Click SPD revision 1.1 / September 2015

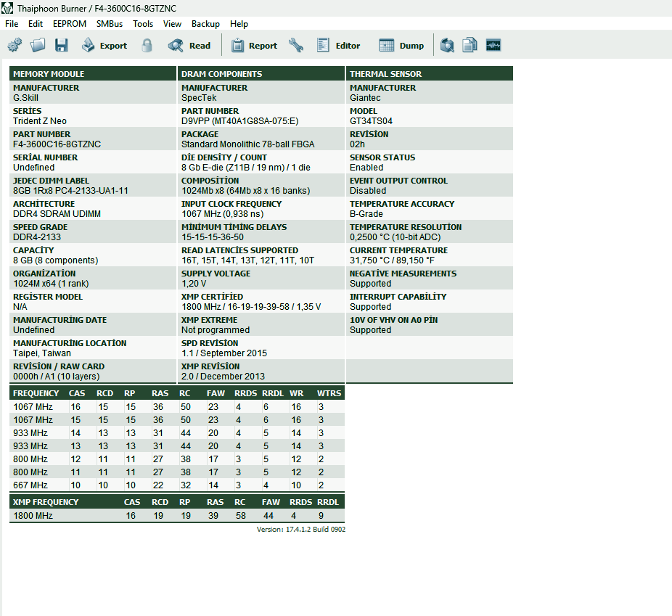point(224,353)
